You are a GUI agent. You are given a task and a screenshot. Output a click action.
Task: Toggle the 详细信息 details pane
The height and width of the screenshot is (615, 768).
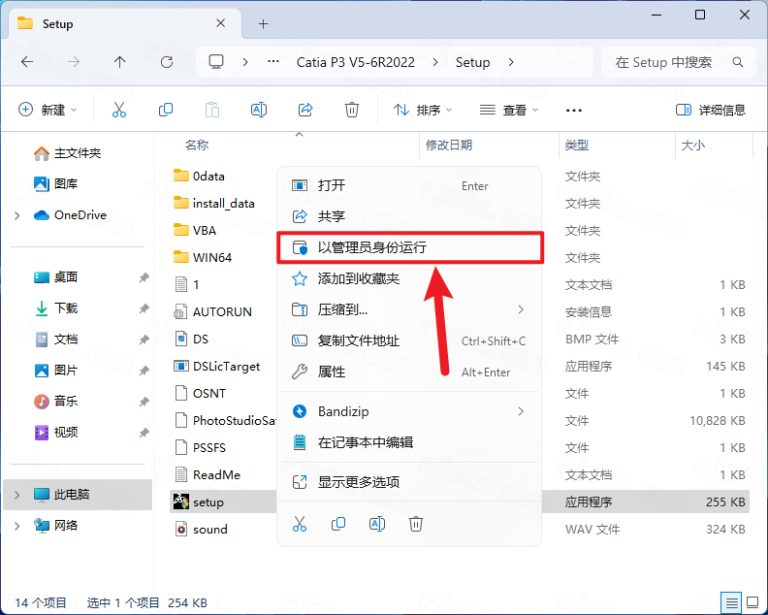[711, 110]
